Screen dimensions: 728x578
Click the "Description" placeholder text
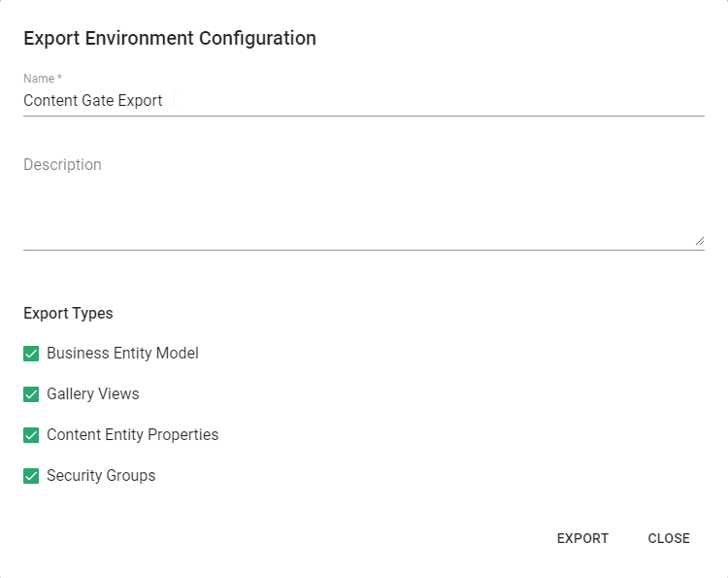[62, 165]
